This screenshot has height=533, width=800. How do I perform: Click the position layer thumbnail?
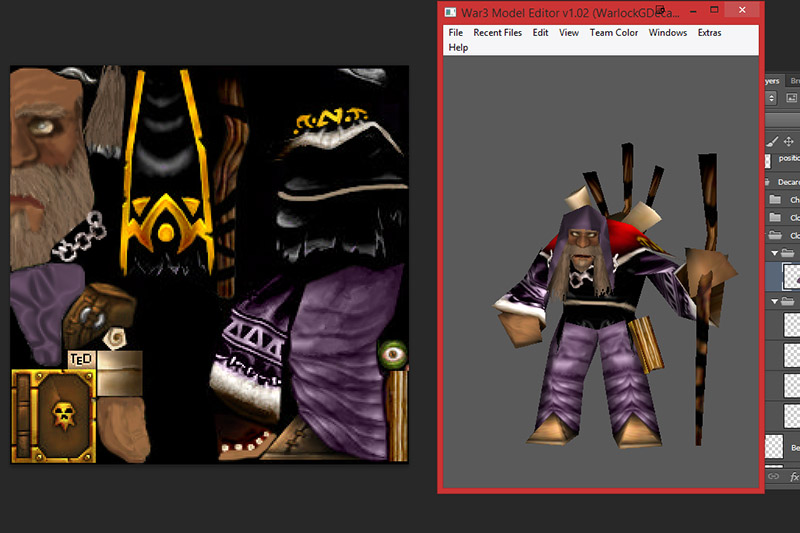(768, 161)
